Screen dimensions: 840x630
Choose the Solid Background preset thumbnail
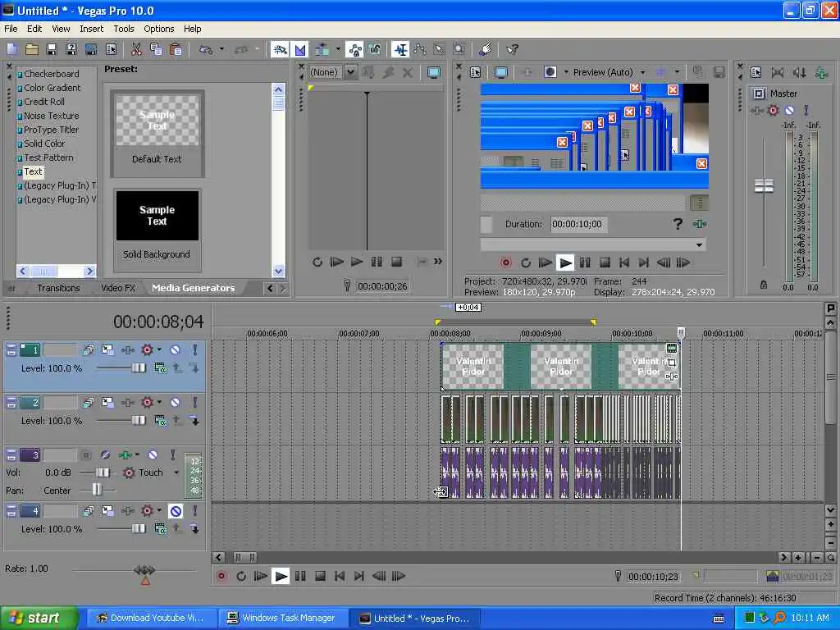[x=157, y=216]
